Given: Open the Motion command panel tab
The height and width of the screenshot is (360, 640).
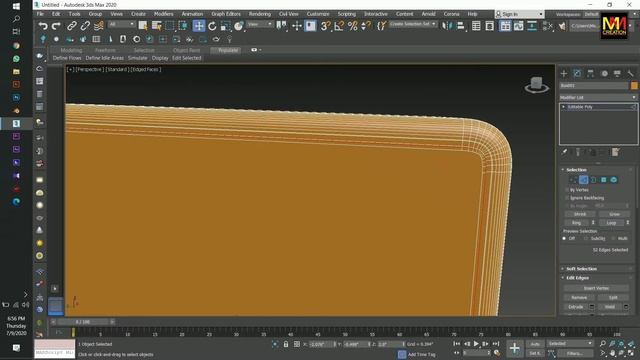Looking at the screenshot, I should click(x=604, y=73).
